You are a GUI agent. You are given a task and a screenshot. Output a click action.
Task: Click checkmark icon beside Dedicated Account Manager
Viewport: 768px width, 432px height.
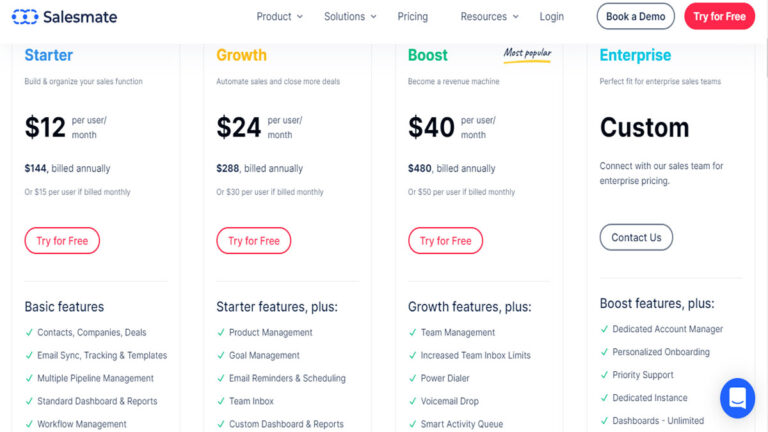click(604, 329)
